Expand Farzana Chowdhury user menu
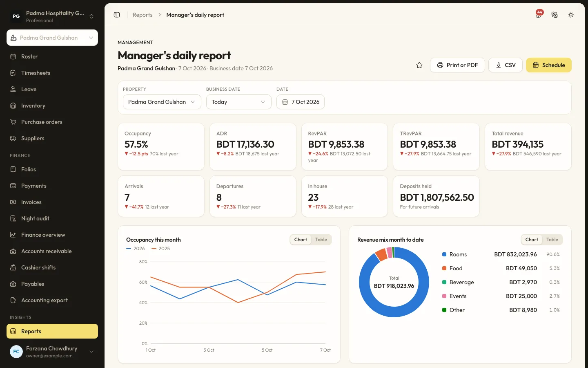The height and width of the screenshot is (368, 588). click(x=52, y=352)
